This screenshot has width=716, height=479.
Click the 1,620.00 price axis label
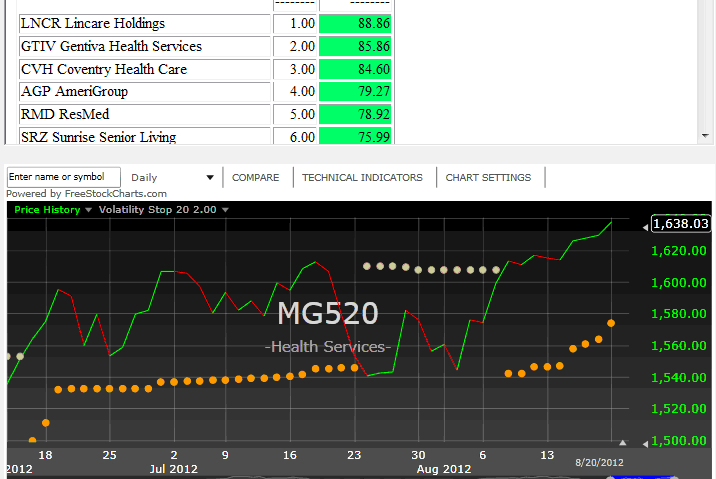[679, 251]
